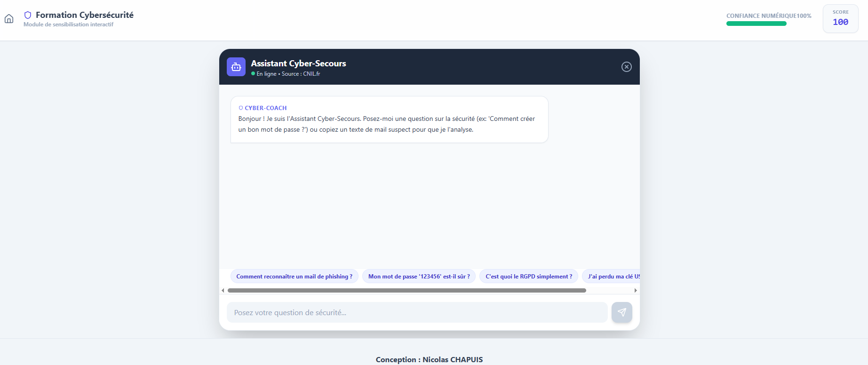The height and width of the screenshot is (365, 868).
Task: Select 'C'est quoi le RGPD simplement ?' suggestion
Action: tap(529, 276)
